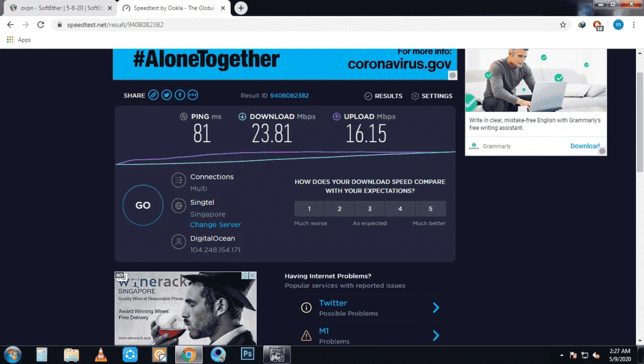Image resolution: width=644 pixels, height=364 pixels.
Task: Open a new browser tab
Action: tap(241, 8)
